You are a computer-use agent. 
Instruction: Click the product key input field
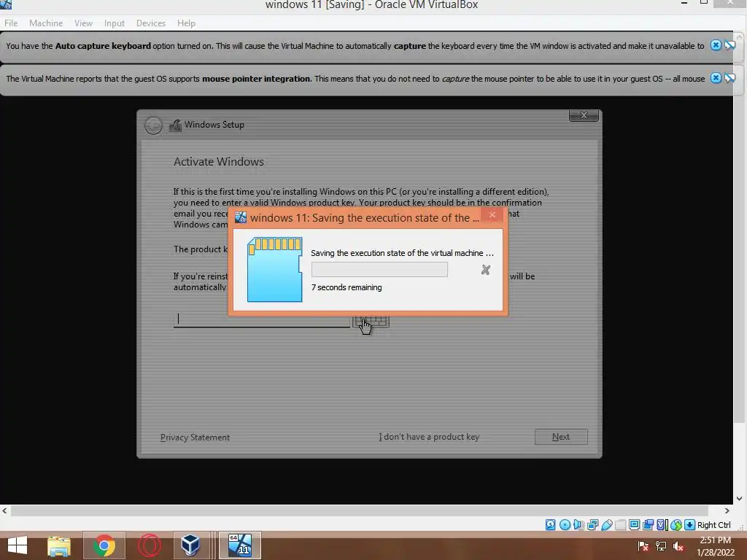(262, 319)
